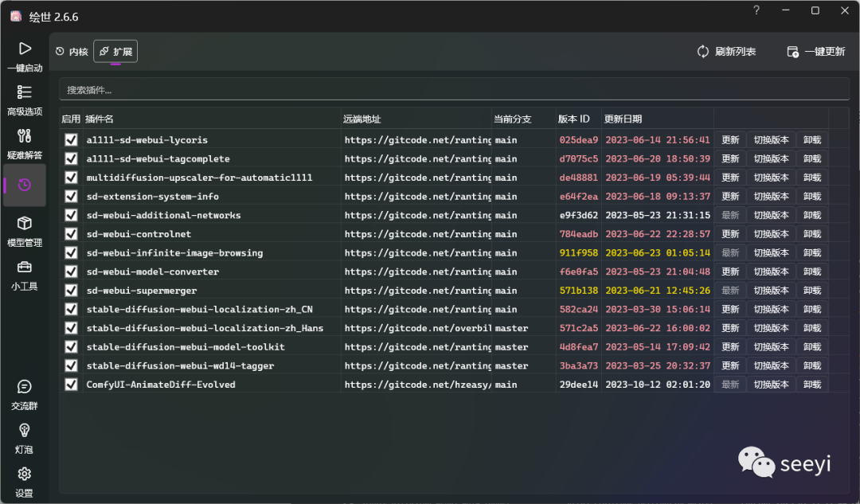Toggle the ComfyUI-AnimateDiff-Evolved checkbox
This screenshot has width=860, height=504.
[72, 385]
